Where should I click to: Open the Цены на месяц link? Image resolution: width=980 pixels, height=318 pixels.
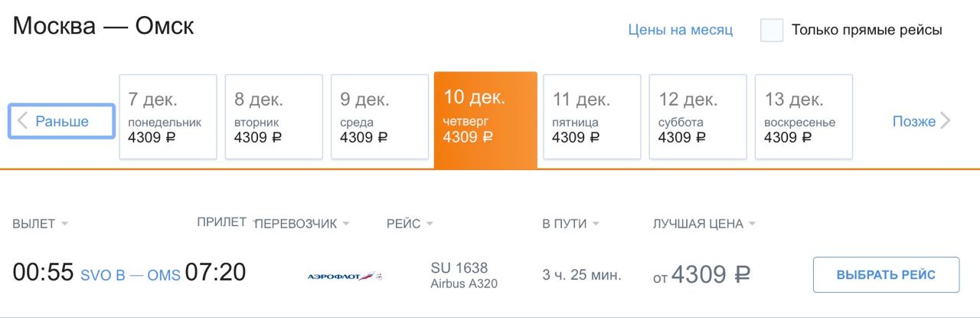coord(681,30)
